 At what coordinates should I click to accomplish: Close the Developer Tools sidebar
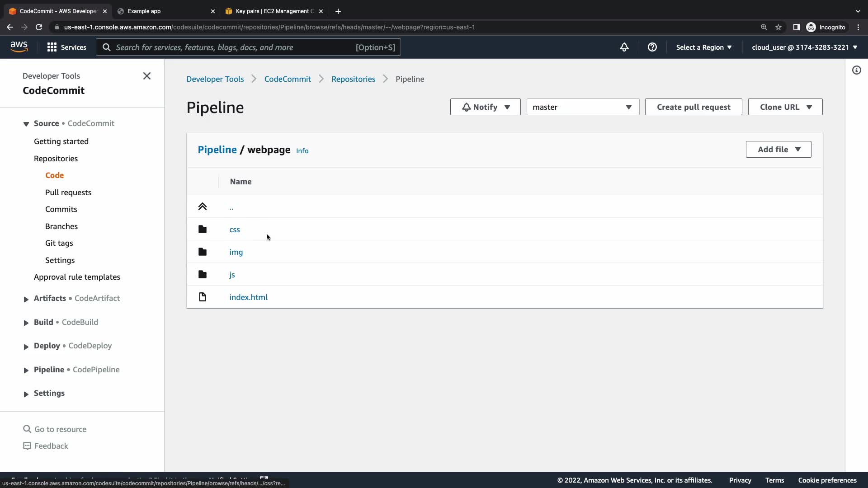(147, 76)
